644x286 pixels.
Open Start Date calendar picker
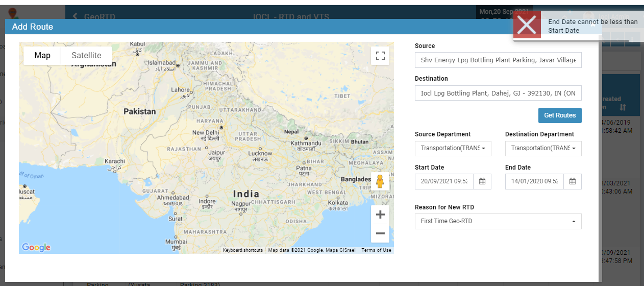click(482, 181)
